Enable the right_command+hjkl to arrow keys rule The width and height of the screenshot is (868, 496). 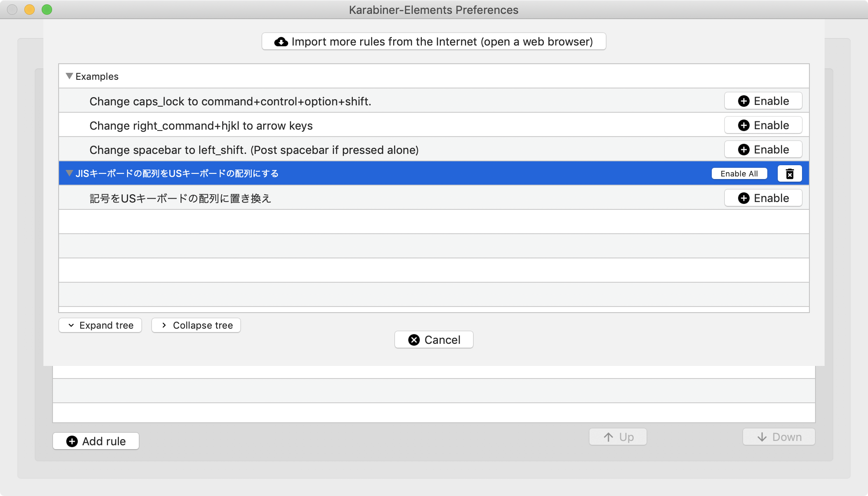[763, 125]
